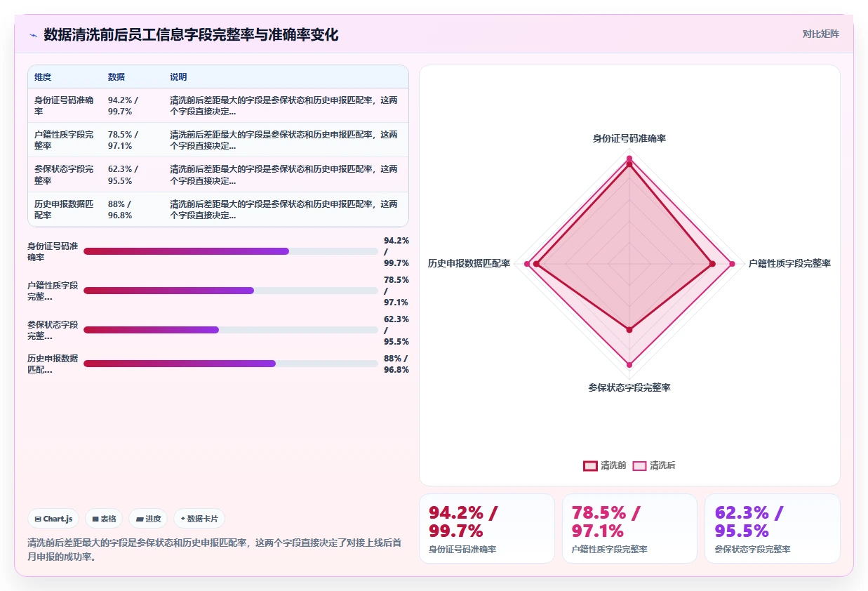Viewport: 868px width, 591px height.
Task: Click radar axis label 身份证号码准确率
Action: [x=629, y=138]
